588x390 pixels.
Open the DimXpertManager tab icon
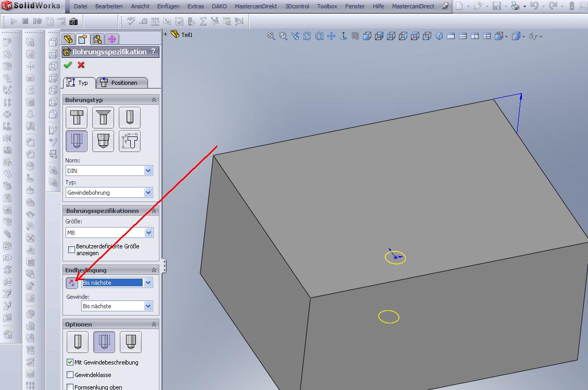click(x=112, y=39)
